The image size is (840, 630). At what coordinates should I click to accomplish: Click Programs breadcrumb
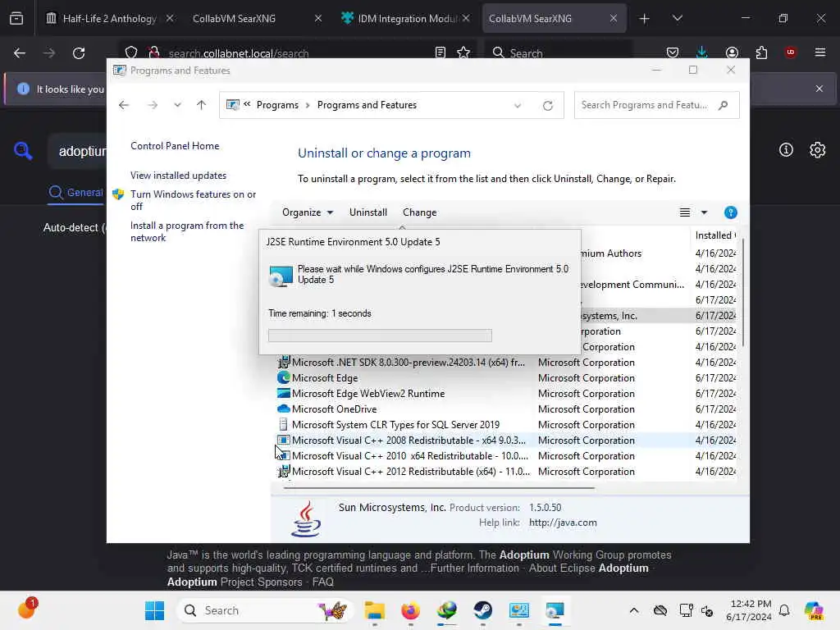point(277,105)
